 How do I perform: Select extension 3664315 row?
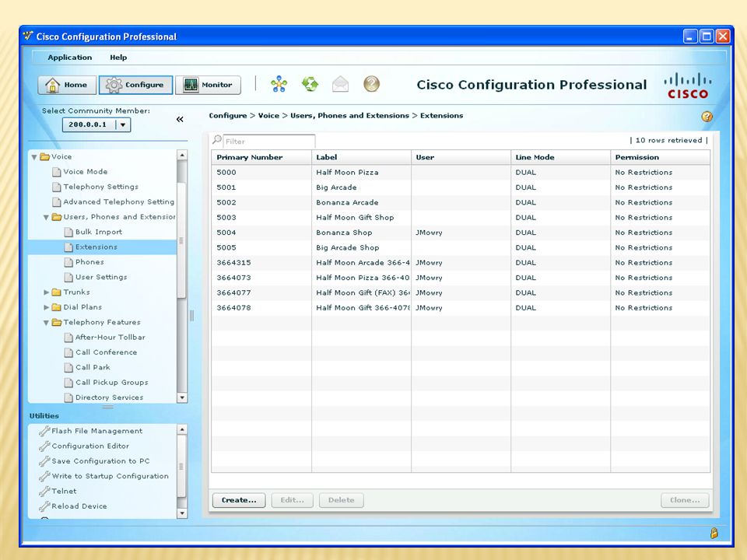pyautogui.click(x=461, y=263)
